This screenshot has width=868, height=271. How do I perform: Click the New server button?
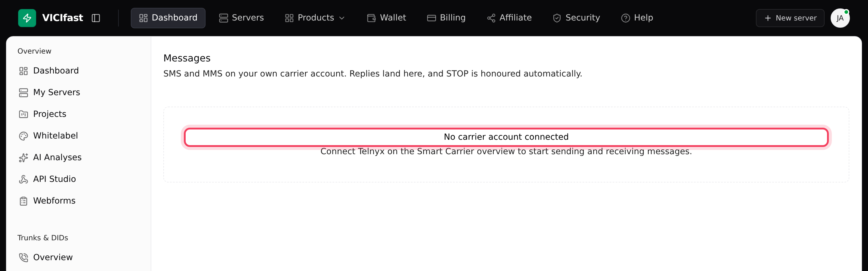(790, 18)
